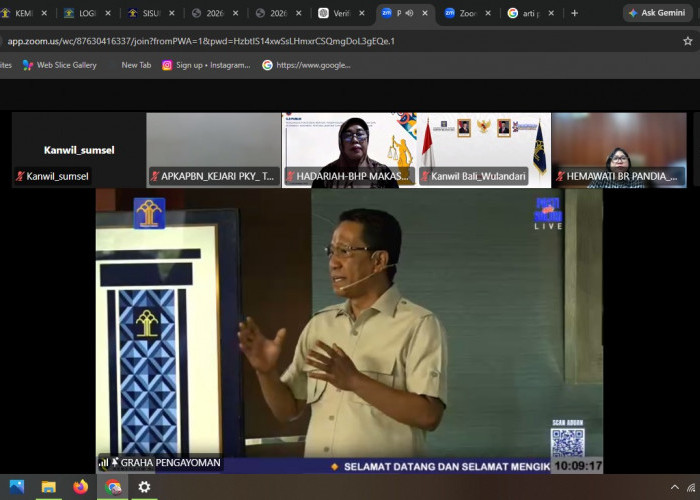Screen dimensions: 700x500
Task: Mute audio icon on active Zoom tab
Action: pos(409,13)
